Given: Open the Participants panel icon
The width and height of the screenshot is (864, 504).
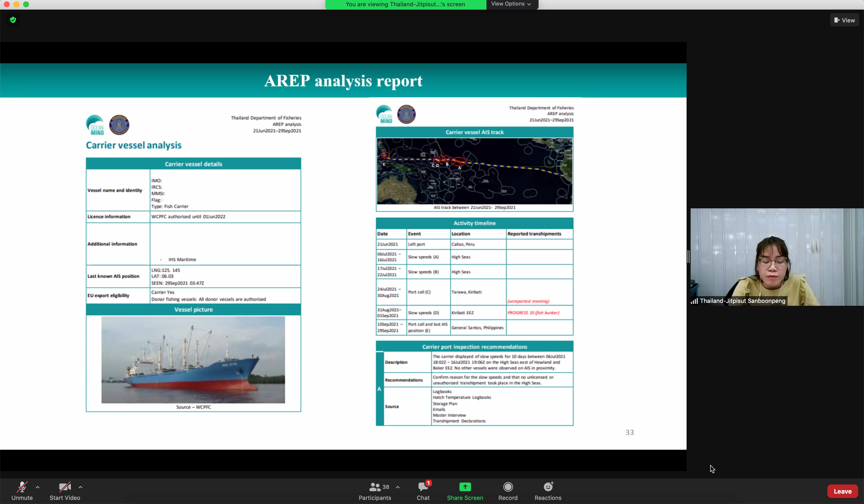Looking at the screenshot, I should (x=375, y=487).
